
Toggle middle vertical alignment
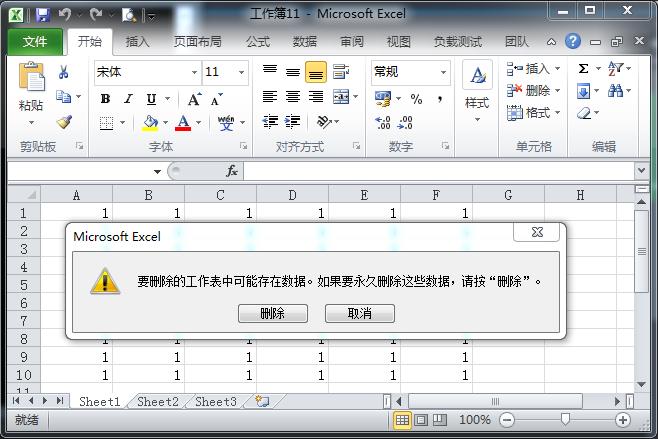click(292, 72)
